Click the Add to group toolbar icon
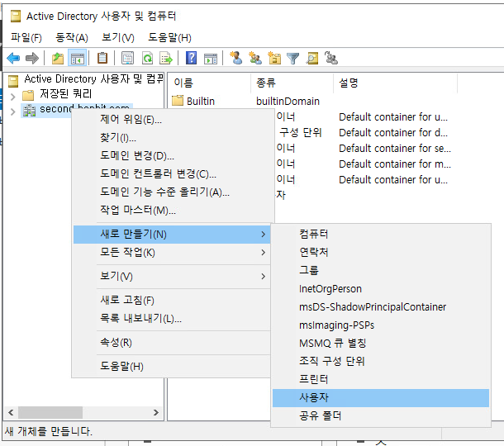 point(331,58)
